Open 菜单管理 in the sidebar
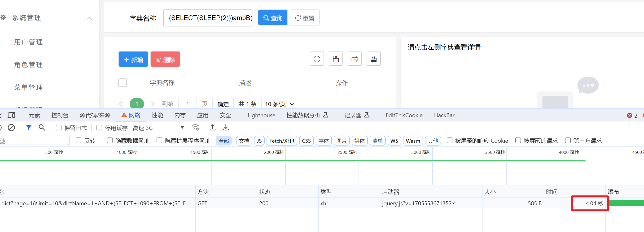 28,87
